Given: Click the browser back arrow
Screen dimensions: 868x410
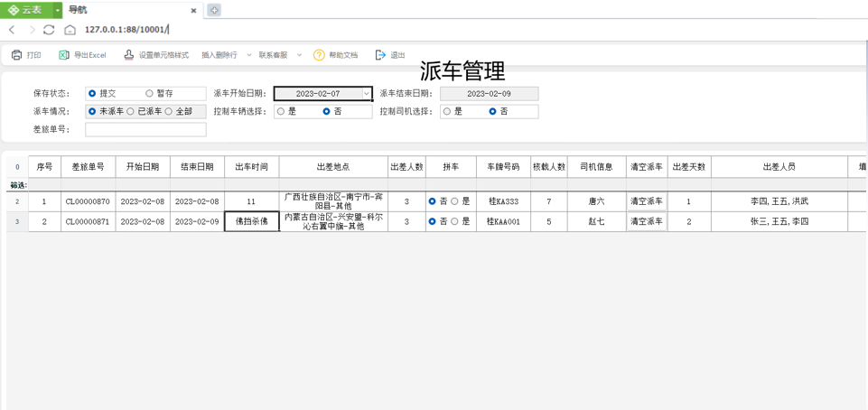Looking at the screenshot, I should [x=12, y=30].
